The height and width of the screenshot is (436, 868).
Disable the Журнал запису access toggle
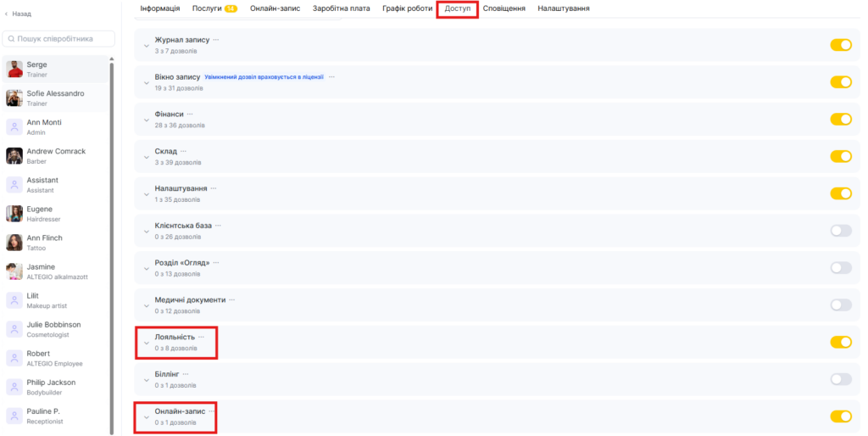(x=840, y=45)
